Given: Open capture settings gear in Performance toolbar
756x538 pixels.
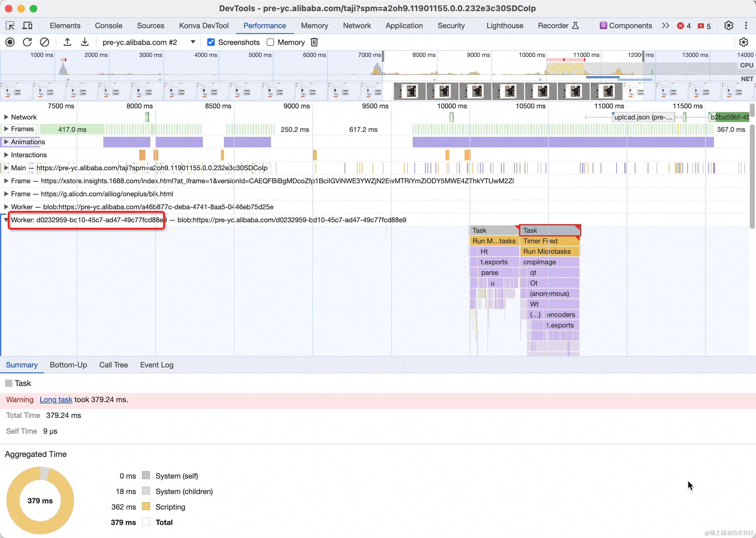Looking at the screenshot, I should point(743,42).
